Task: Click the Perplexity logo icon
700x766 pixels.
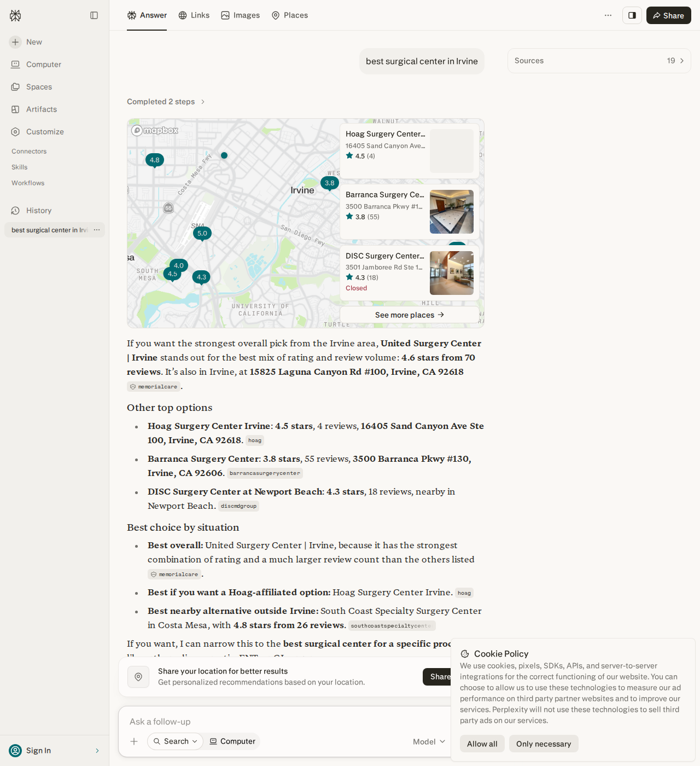Action: [x=15, y=15]
